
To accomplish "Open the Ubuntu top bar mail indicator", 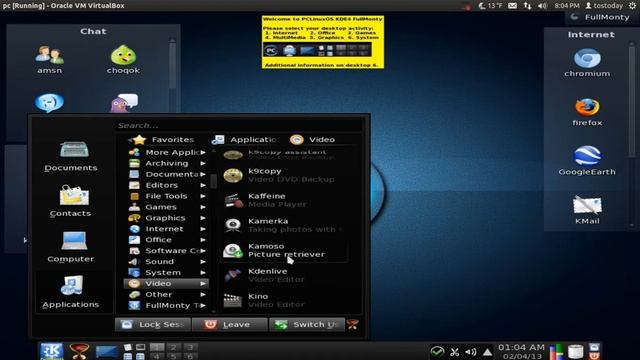I will click(x=512, y=6).
